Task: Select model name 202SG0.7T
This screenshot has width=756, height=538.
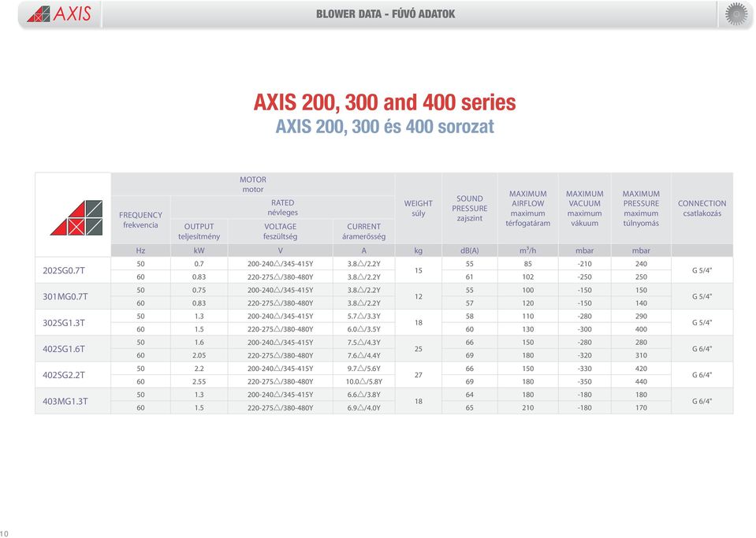Action: click(64, 270)
